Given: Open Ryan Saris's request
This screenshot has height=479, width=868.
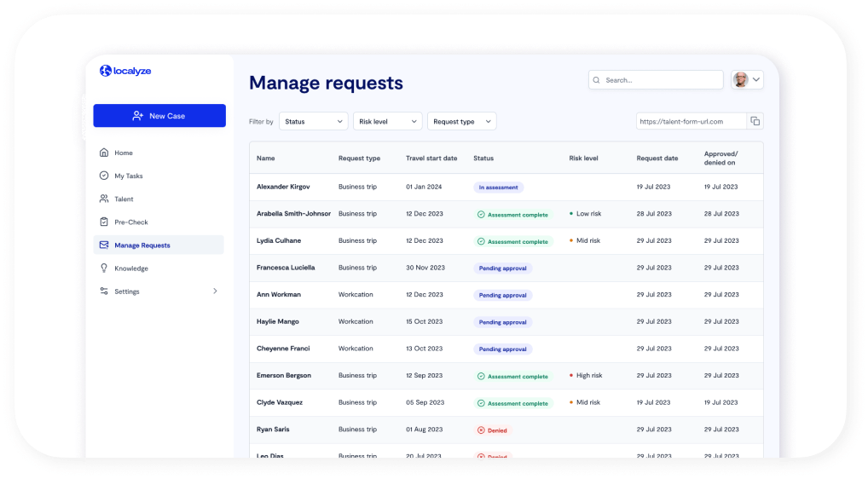Looking at the screenshot, I should [x=273, y=430].
